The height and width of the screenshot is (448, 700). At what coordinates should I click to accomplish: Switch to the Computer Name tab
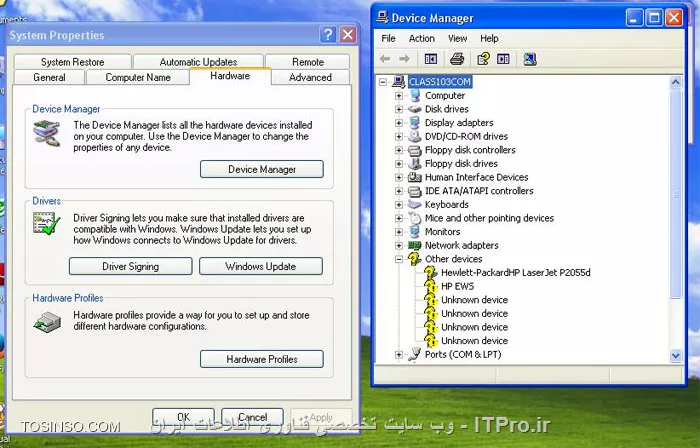[138, 77]
